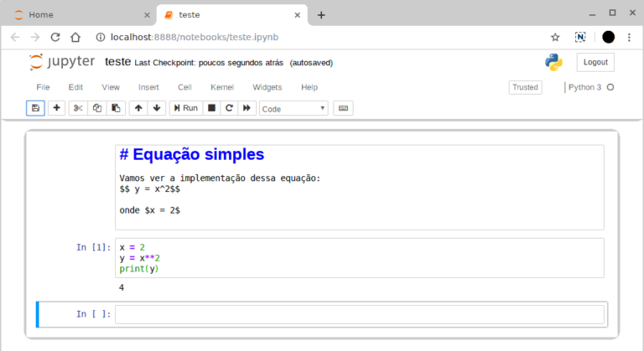This screenshot has height=351, width=644.
Task: Expand the cell type Code dropdown
Action: tap(293, 108)
